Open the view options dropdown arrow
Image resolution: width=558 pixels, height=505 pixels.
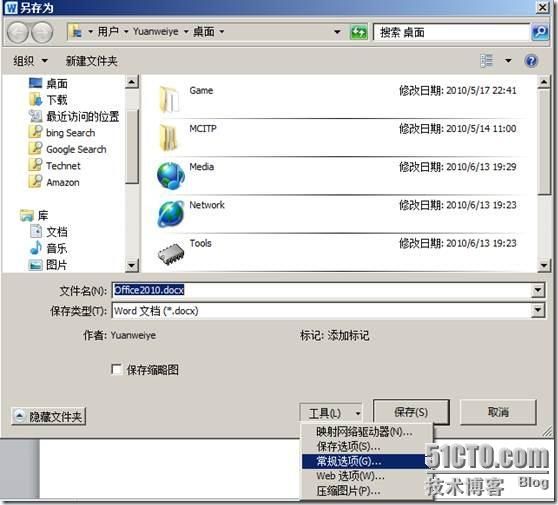508,61
